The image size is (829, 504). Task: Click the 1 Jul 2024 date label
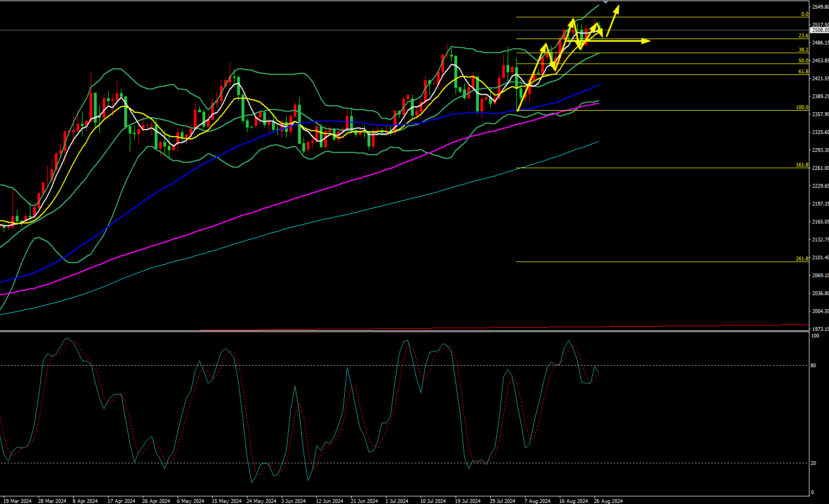pyautogui.click(x=397, y=501)
